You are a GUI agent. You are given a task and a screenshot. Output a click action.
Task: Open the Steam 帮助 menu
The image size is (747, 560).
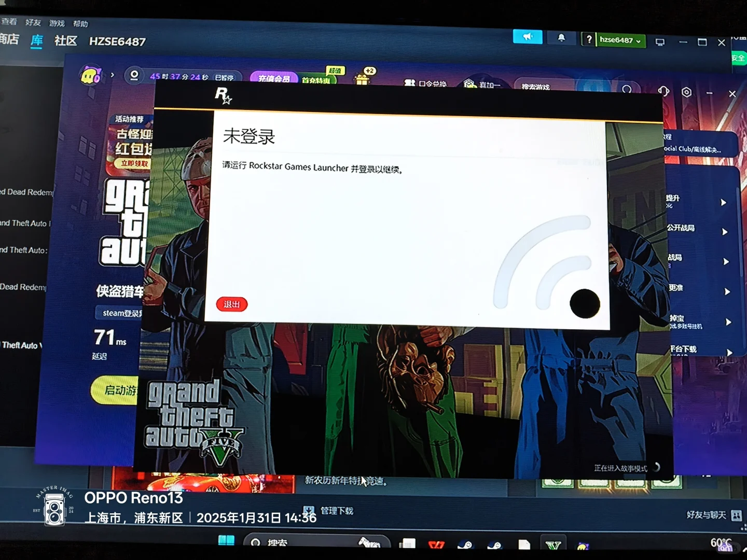click(x=80, y=24)
